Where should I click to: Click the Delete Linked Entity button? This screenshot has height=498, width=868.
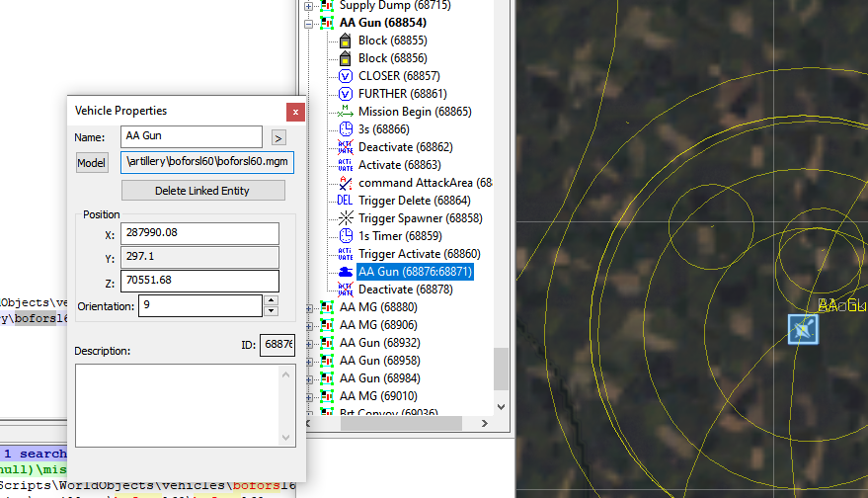(202, 191)
